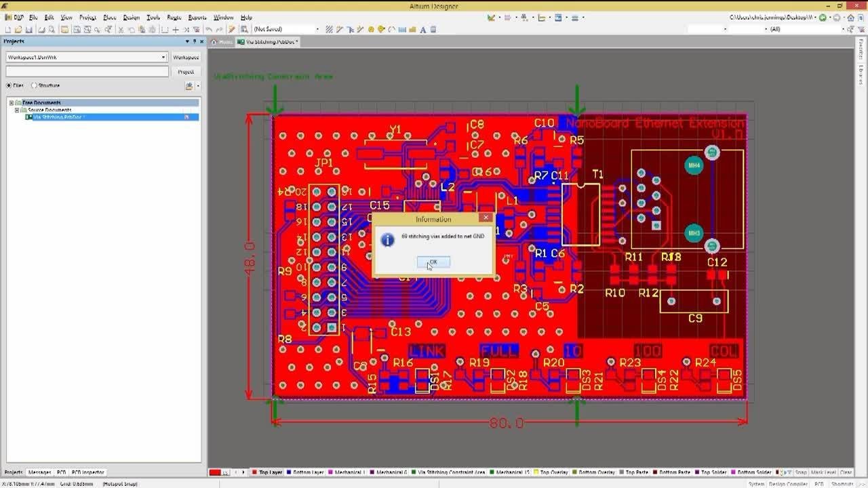868x488 pixels.
Task: Click the Undo arrow icon
Action: tap(209, 29)
